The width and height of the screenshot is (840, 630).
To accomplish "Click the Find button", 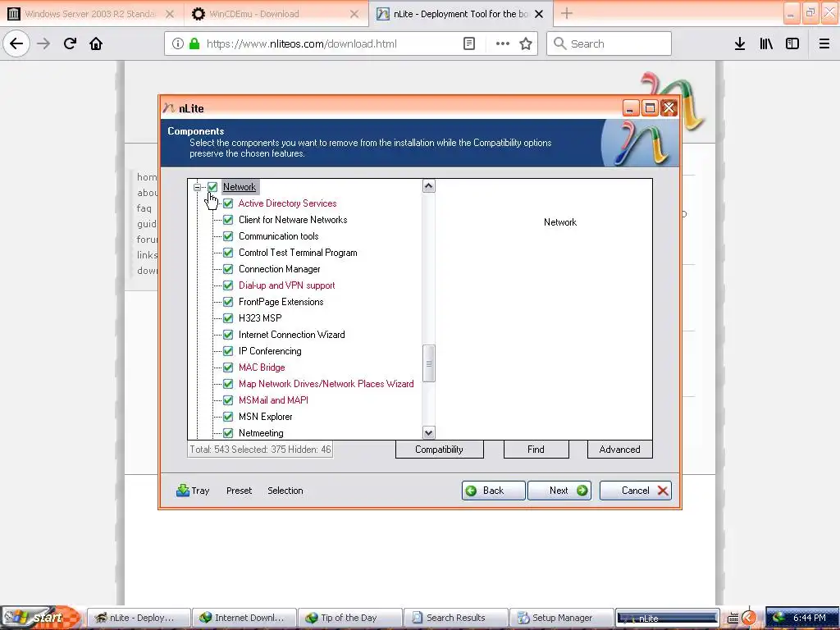I will [x=536, y=450].
